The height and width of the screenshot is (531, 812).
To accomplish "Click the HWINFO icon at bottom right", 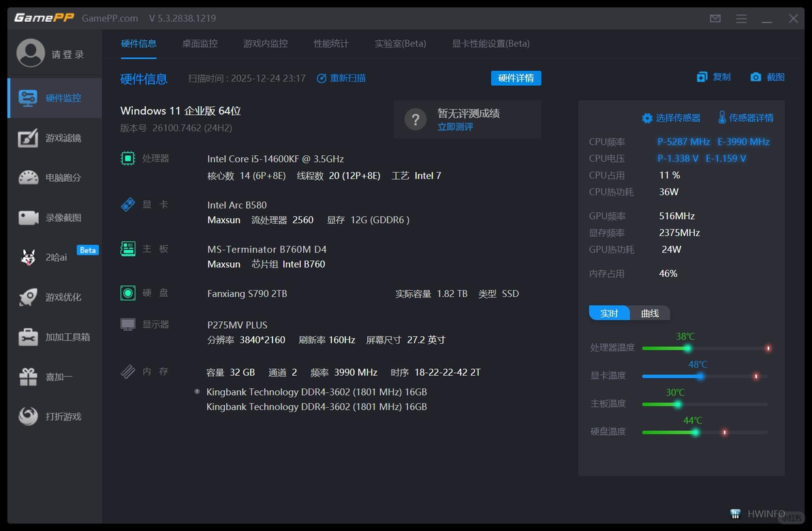I will (735, 514).
